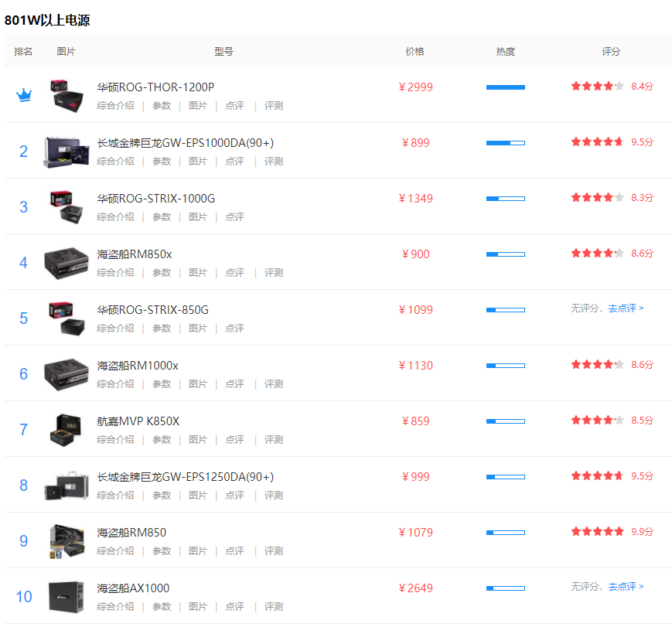Image resolution: width=672 pixels, height=627 pixels.
Task: Open 参数 for 华硕ROG-THOR-1200P
Action: (x=162, y=106)
